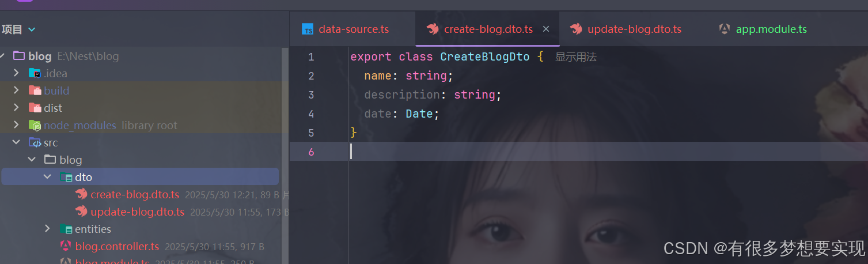Click the NestJS icon of create-blog.dto.ts in tree
The image size is (868, 264).
click(81, 194)
